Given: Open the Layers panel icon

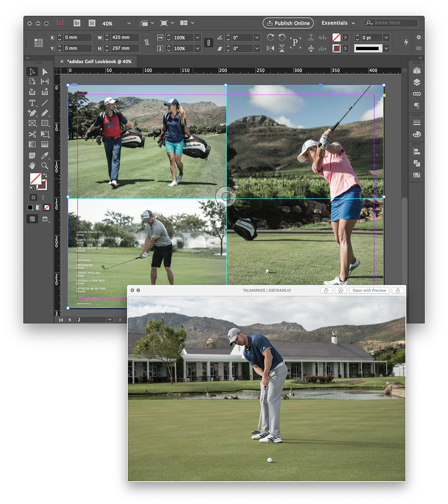Looking at the screenshot, I should 417,83.
